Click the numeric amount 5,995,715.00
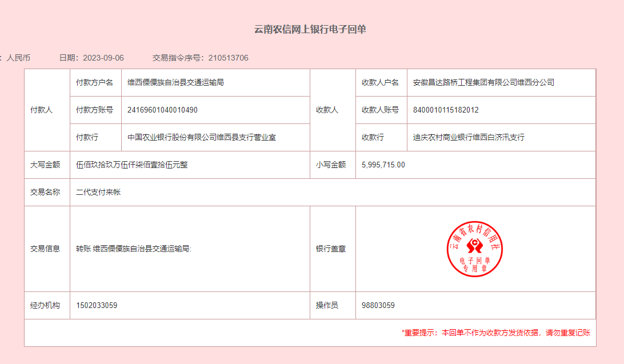624x364 pixels. pyautogui.click(x=383, y=165)
